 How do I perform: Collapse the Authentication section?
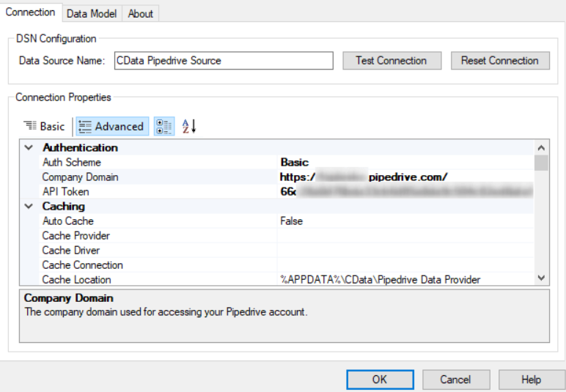tap(29, 147)
